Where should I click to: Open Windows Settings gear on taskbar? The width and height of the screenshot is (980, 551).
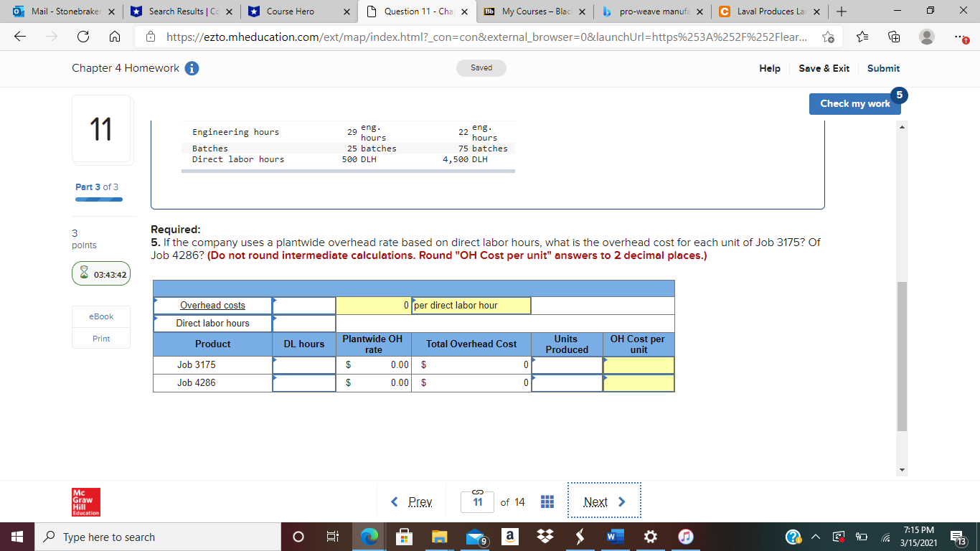coord(650,537)
